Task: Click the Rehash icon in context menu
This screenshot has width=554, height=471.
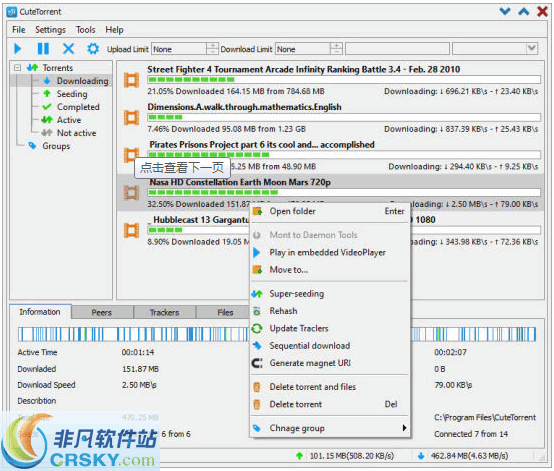Action: point(257,311)
